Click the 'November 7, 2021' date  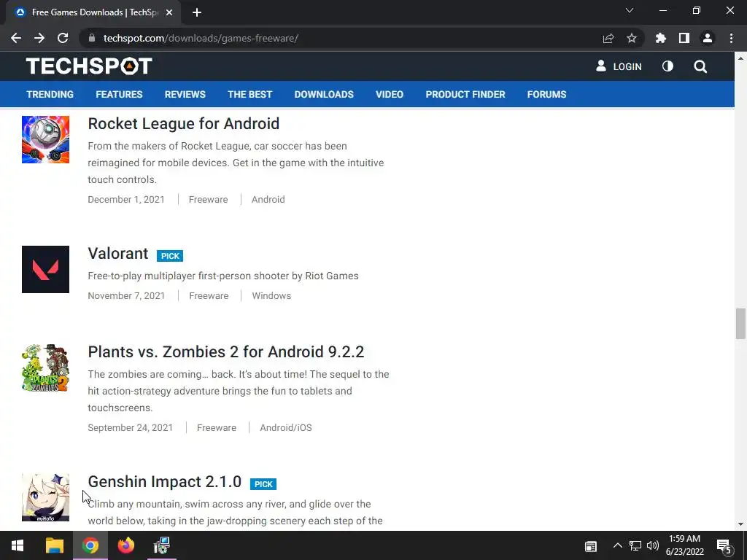pyautogui.click(x=126, y=296)
